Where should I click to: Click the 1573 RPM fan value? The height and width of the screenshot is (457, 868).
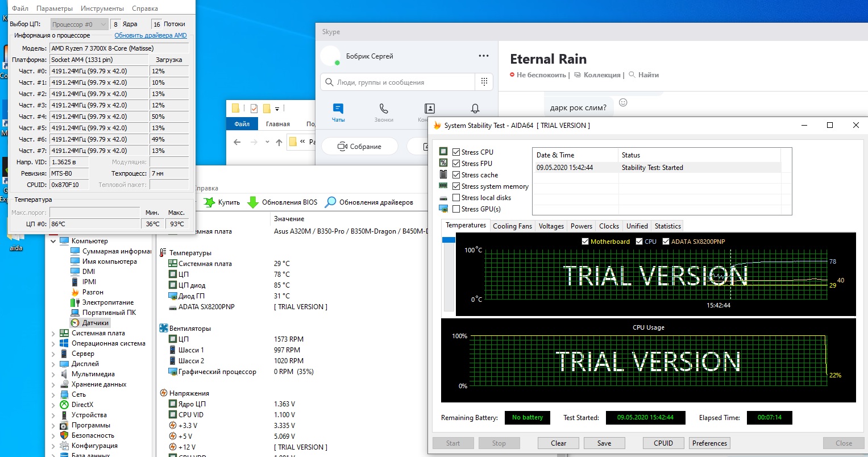click(x=289, y=339)
